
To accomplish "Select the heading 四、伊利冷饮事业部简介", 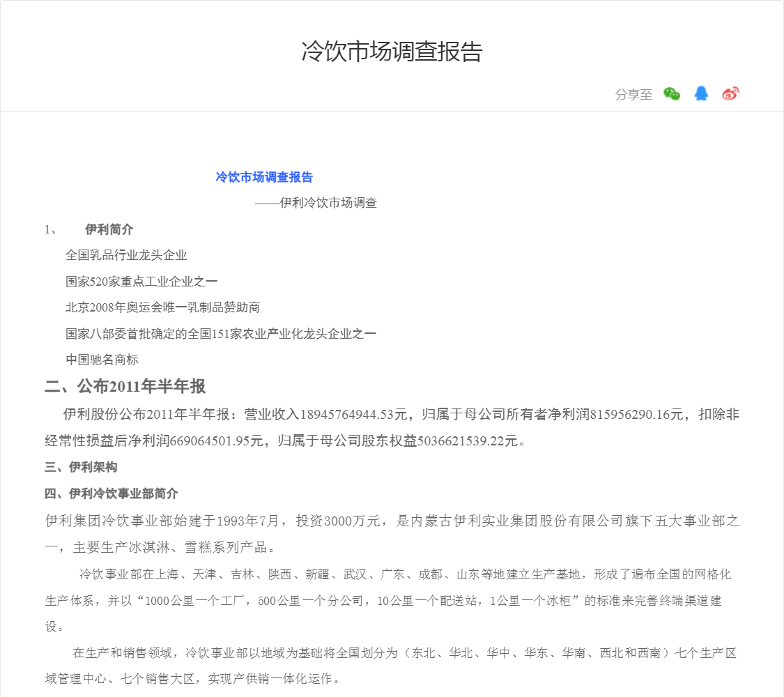I will click(112, 493).
